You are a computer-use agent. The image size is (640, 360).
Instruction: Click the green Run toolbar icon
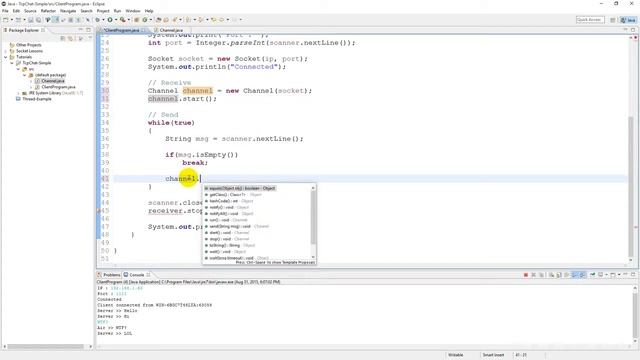(110, 20)
